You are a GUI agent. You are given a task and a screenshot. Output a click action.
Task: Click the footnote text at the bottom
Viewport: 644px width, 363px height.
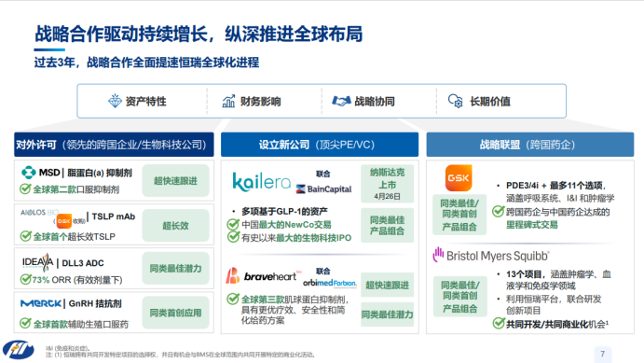(x=180, y=352)
